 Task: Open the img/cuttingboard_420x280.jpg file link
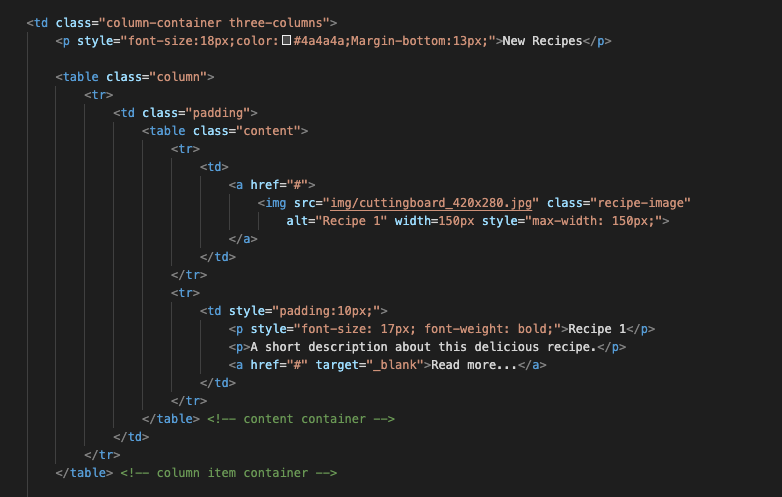point(431,203)
